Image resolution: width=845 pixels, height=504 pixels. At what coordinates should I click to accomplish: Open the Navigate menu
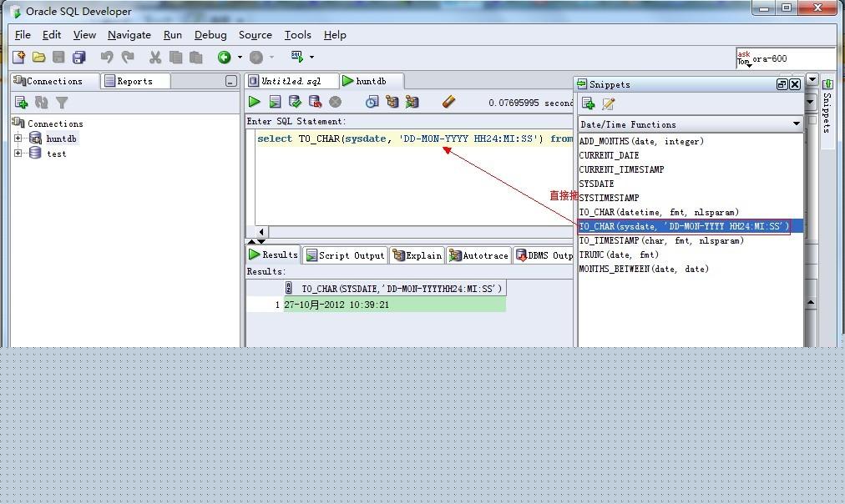click(x=129, y=35)
